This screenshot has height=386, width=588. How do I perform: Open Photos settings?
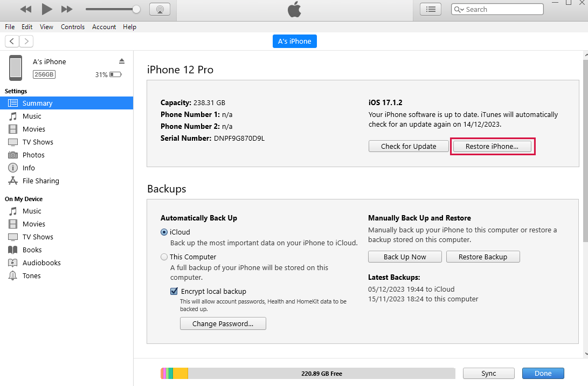point(67,155)
